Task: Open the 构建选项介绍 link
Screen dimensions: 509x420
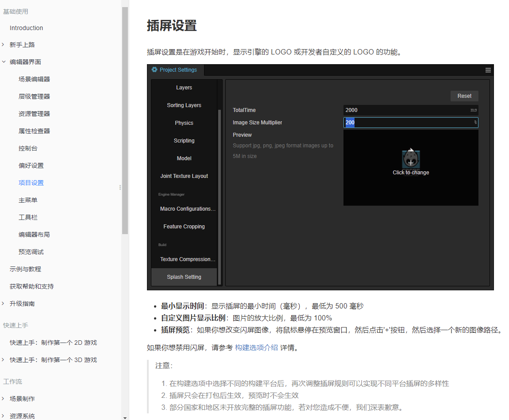Action: tap(256, 347)
